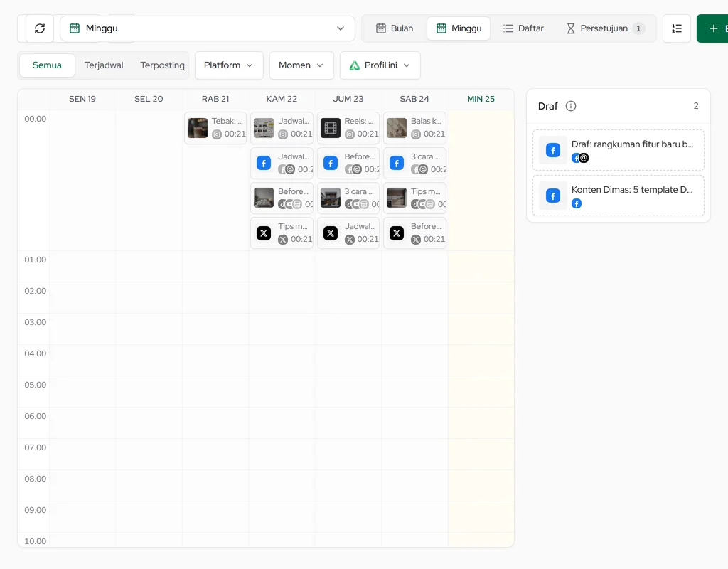Select the Semua filter
728x569 pixels.
coord(47,65)
